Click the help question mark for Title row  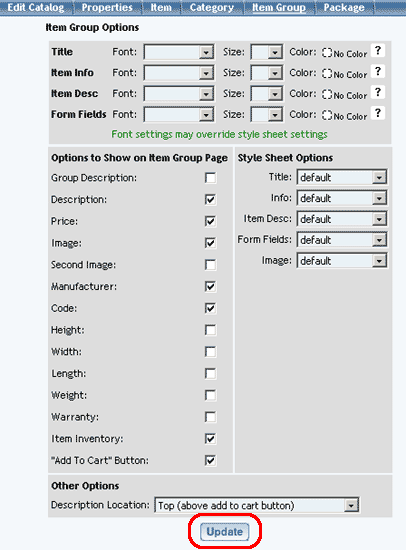click(x=378, y=51)
